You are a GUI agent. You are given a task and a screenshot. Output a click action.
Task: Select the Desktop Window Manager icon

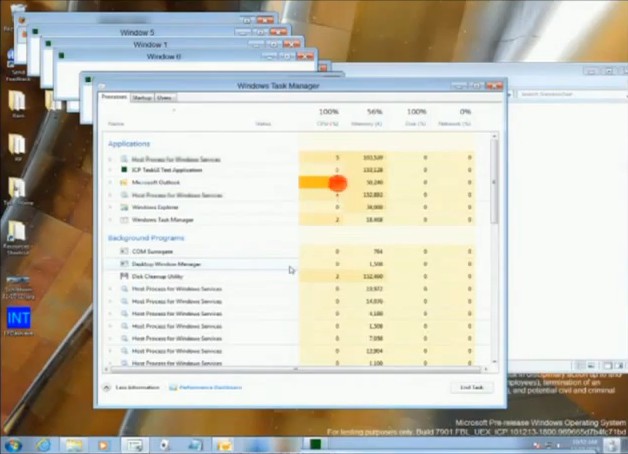point(124,264)
